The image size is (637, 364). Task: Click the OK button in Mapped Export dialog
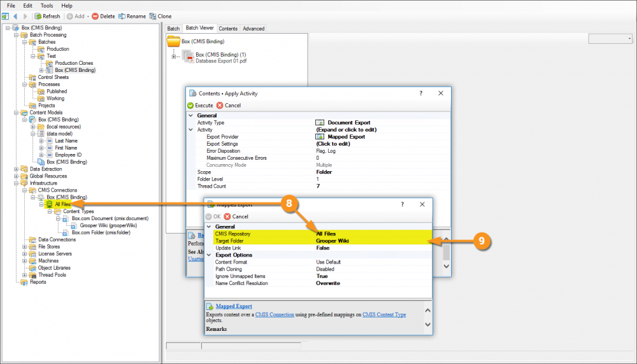point(213,217)
